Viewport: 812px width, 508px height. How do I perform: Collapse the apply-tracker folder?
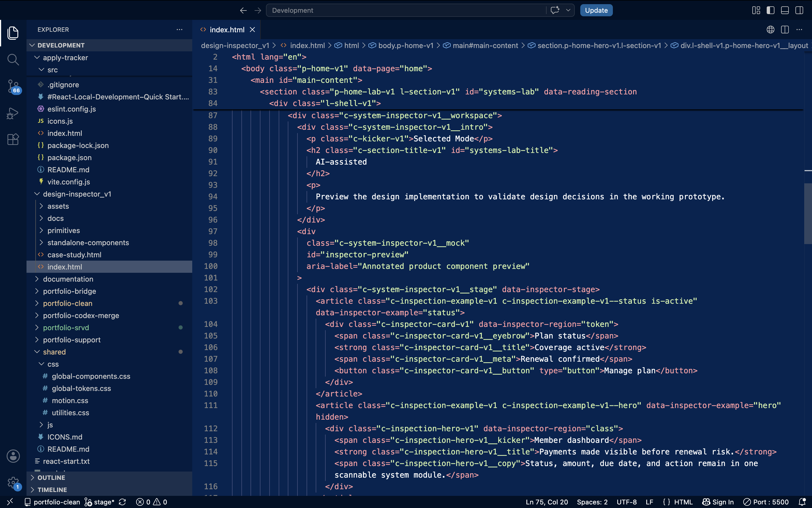[x=110, y=57]
